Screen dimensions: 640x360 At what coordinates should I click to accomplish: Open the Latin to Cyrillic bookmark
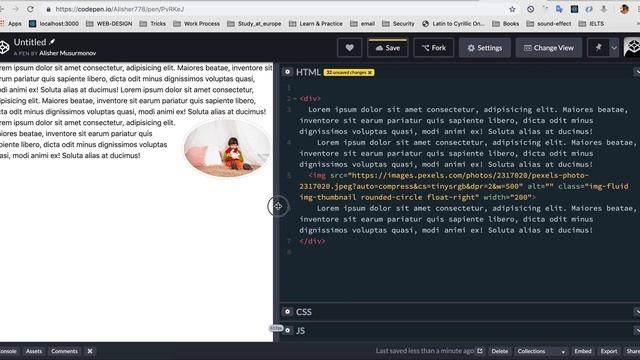pos(453,24)
